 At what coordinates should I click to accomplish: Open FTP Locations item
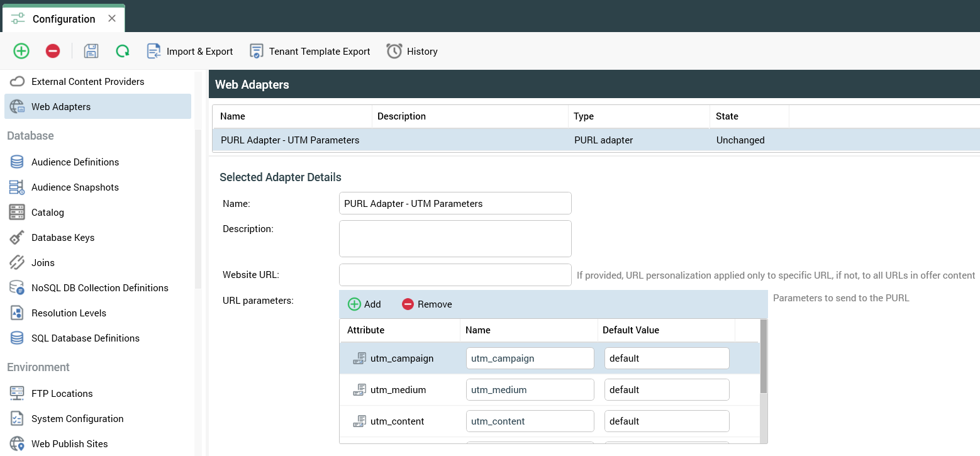pos(62,394)
